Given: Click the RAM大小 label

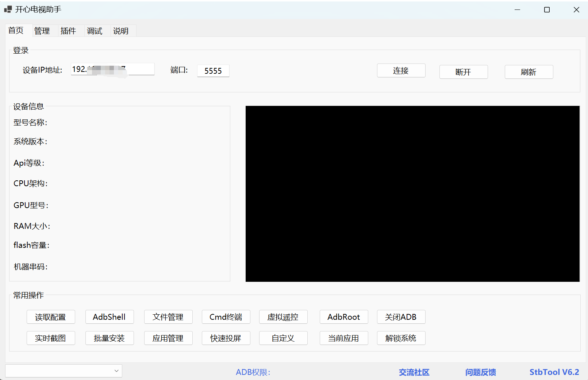Looking at the screenshot, I should tap(32, 226).
